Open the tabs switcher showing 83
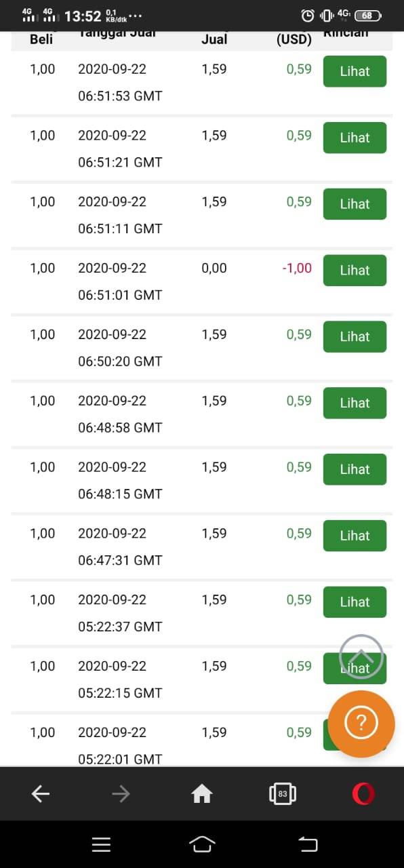Image resolution: width=404 pixels, height=868 pixels. tap(283, 793)
